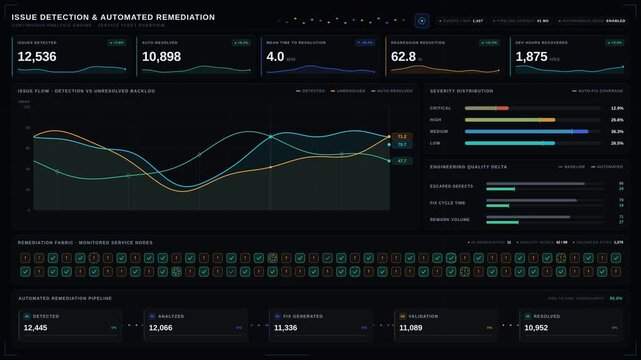Click the Healthy Nodes 42/88 stat
Screen dimensions: 641x360
(542, 242)
